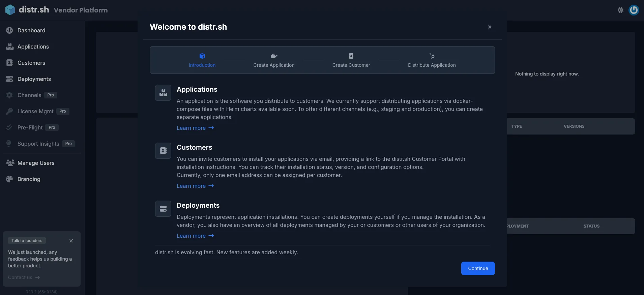Toggle the theme sun icon
This screenshot has height=295, width=644.
pos(620,10)
